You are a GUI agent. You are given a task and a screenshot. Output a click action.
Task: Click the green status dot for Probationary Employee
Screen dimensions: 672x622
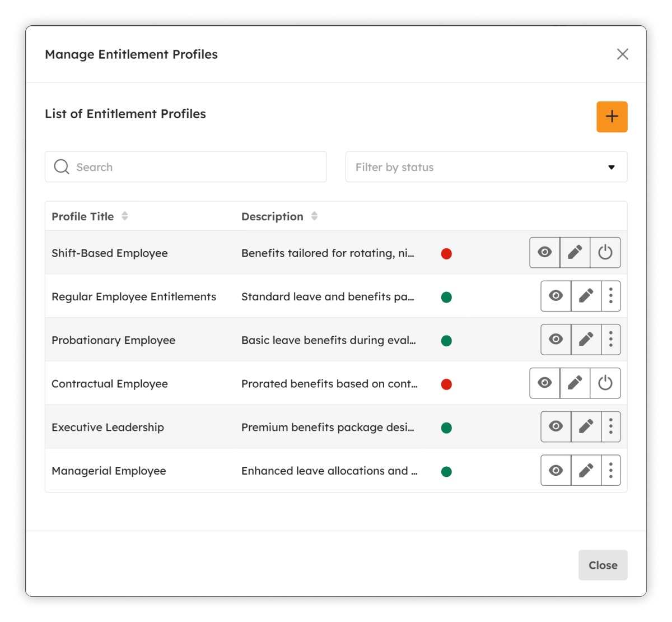click(446, 341)
